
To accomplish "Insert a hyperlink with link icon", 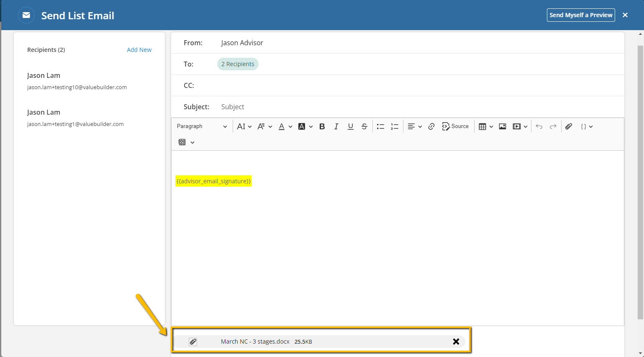I will (x=431, y=126).
